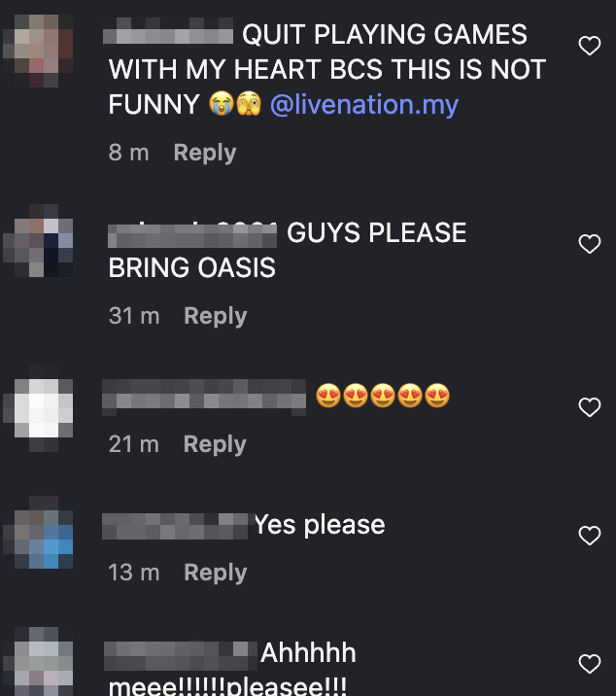616x696 pixels.
Task: View white avatar of emoji commenter
Action: click(x=38, y=408)
